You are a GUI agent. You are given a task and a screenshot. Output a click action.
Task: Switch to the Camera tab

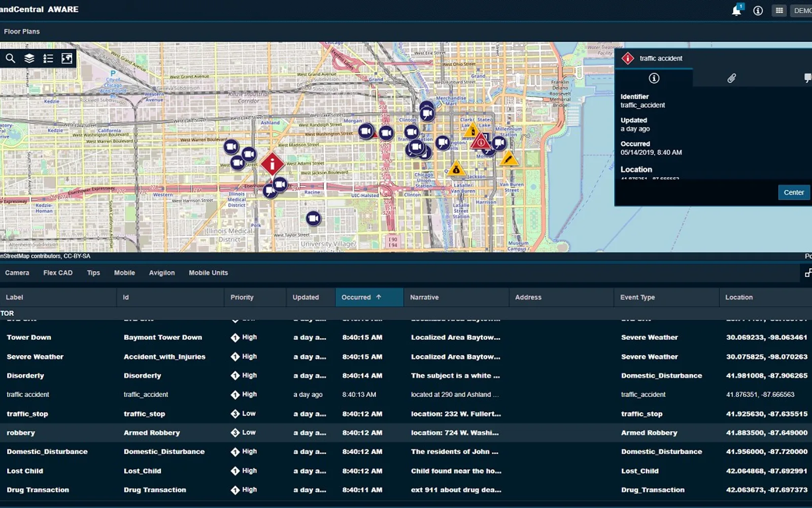pyautogui.click(x=17, y=273)
